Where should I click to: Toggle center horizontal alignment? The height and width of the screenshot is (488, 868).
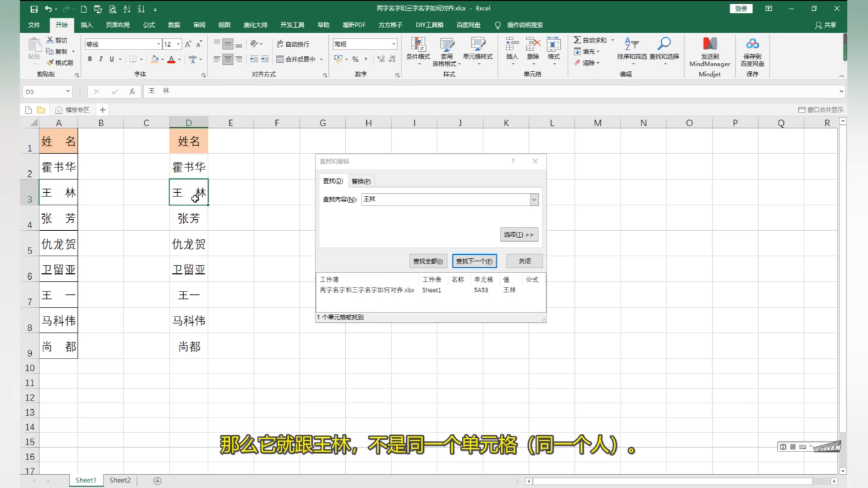click(x=228, y=59)
